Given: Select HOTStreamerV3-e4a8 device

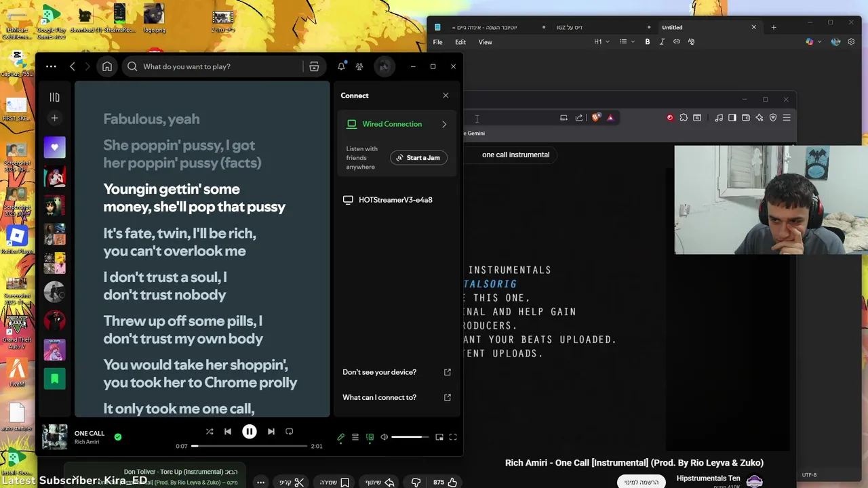Looking at the screenshot, I should [397, 200].
